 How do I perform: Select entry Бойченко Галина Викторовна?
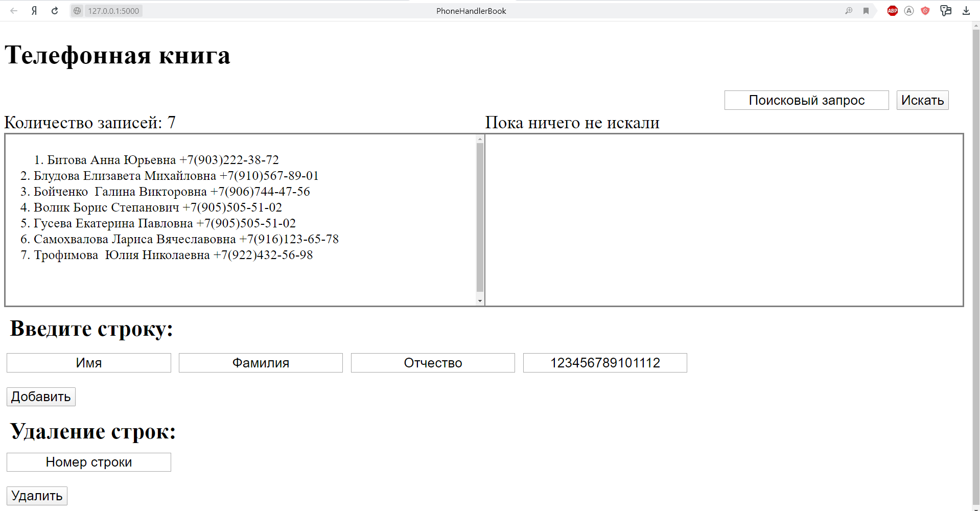pyautogui.click(x=172, y=192)
